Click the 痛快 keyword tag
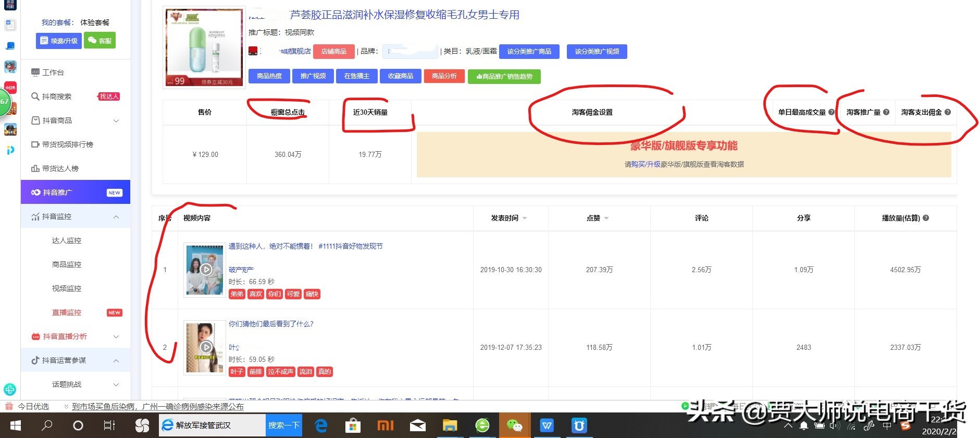 312,294
